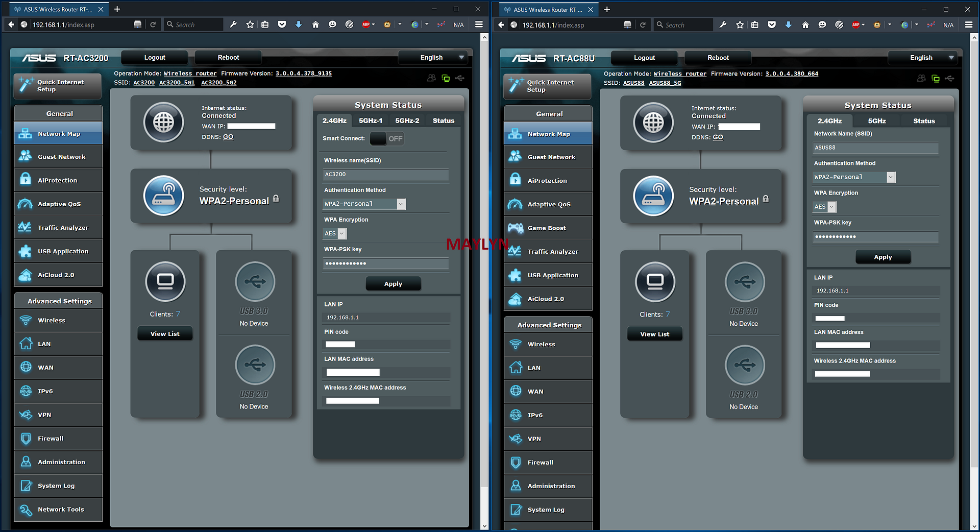
Task: Open Administration in RT-AC3200 sidebar
Action: tap(58, 462)
